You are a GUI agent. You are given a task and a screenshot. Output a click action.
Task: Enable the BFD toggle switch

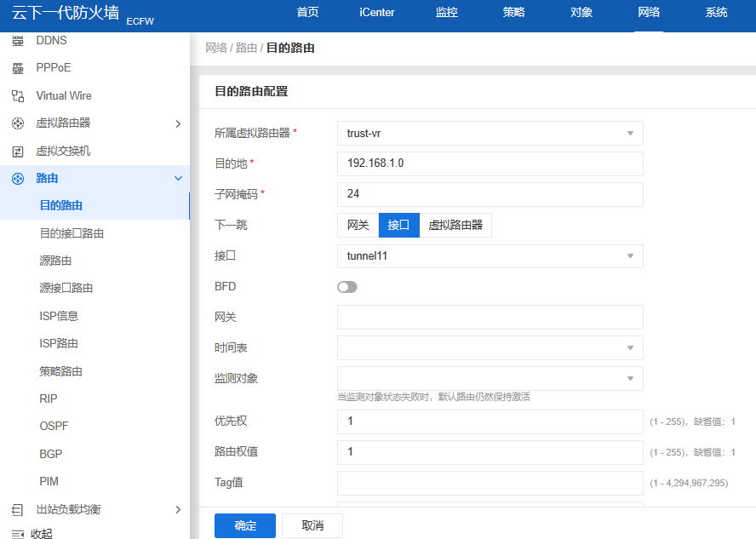[x=347, y=287]
